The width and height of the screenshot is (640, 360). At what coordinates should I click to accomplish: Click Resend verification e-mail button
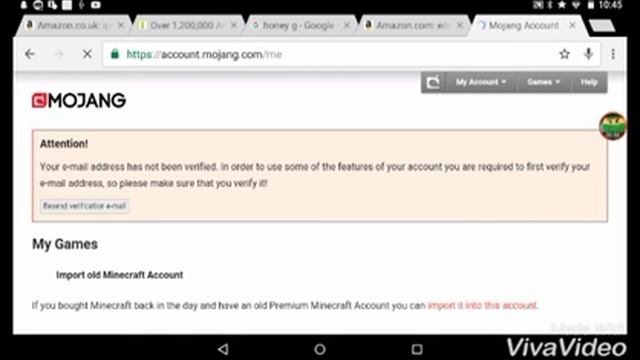click(84, 206)
